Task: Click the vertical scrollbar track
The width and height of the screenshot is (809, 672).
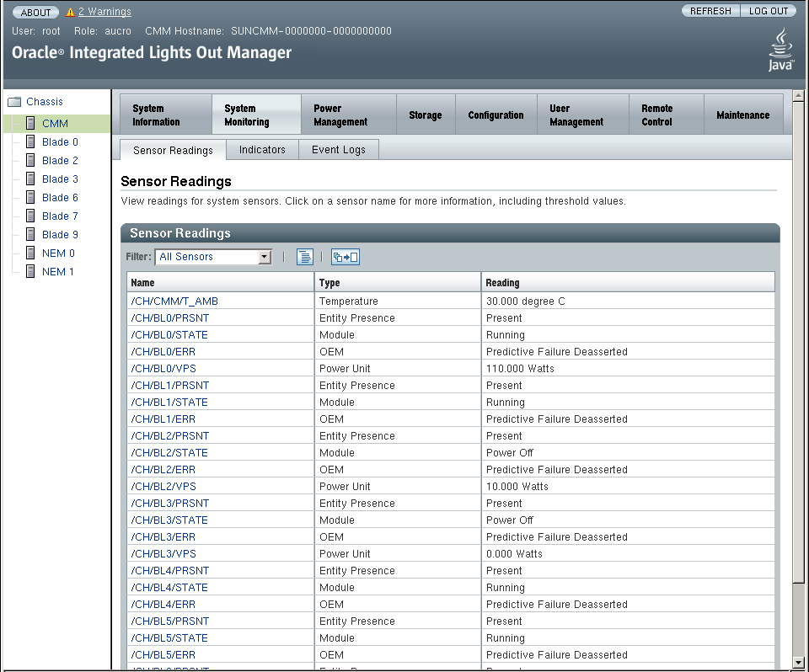Action: (798, 621)
